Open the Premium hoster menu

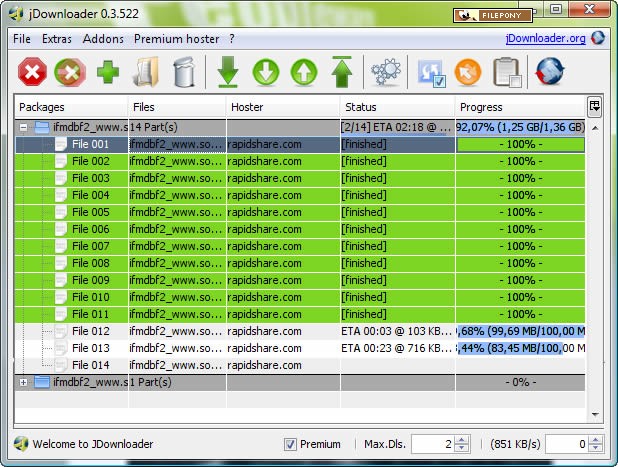(x=176, y=39)
